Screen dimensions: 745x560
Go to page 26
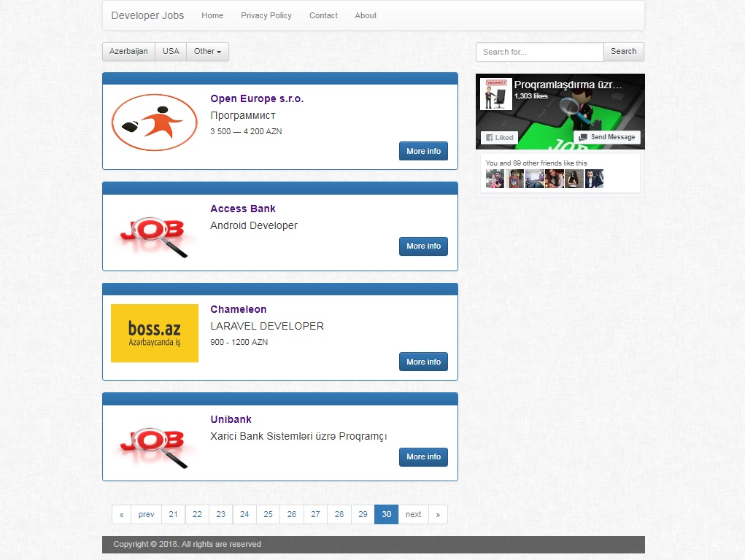292,514
